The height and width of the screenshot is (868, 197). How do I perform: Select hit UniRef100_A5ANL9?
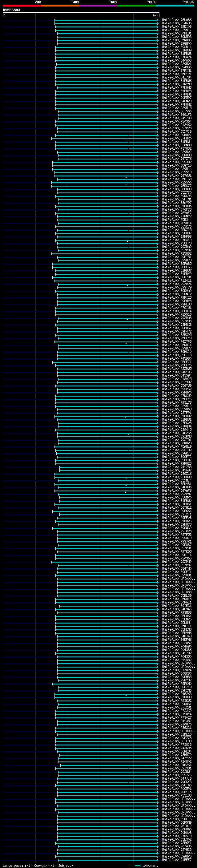click(177, 446)
